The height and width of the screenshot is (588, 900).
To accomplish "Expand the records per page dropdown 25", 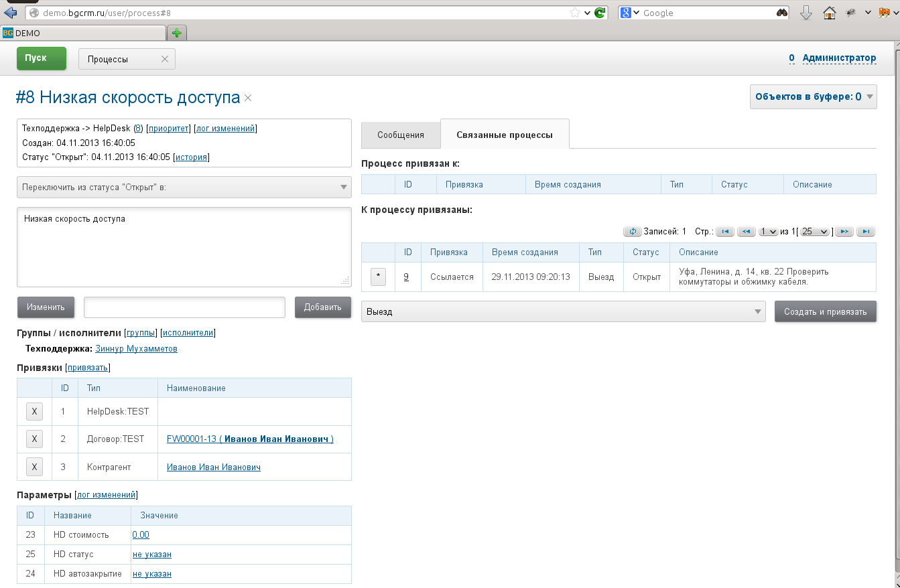I will (x=815, y=232).
